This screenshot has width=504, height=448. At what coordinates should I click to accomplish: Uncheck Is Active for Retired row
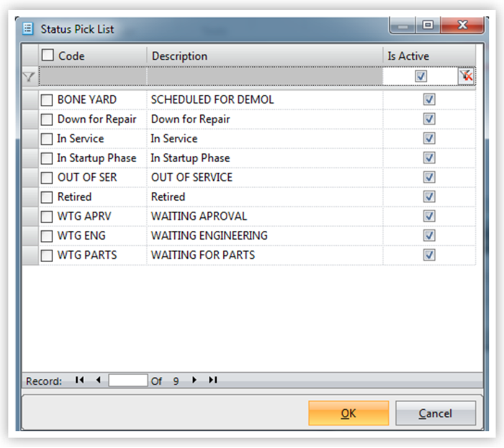click(x=429, y=196)
